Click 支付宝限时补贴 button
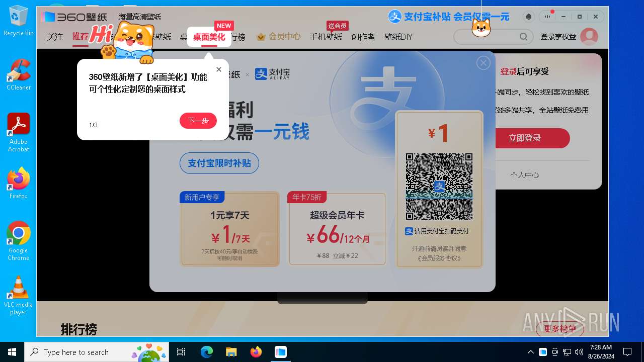Image resolution: width=644 pixels, height=362 pixels. (x=219, y=163)
